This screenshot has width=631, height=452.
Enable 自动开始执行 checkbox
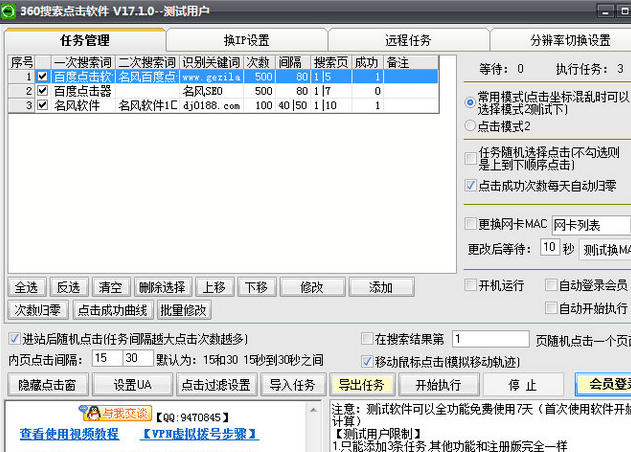point(551,308)
